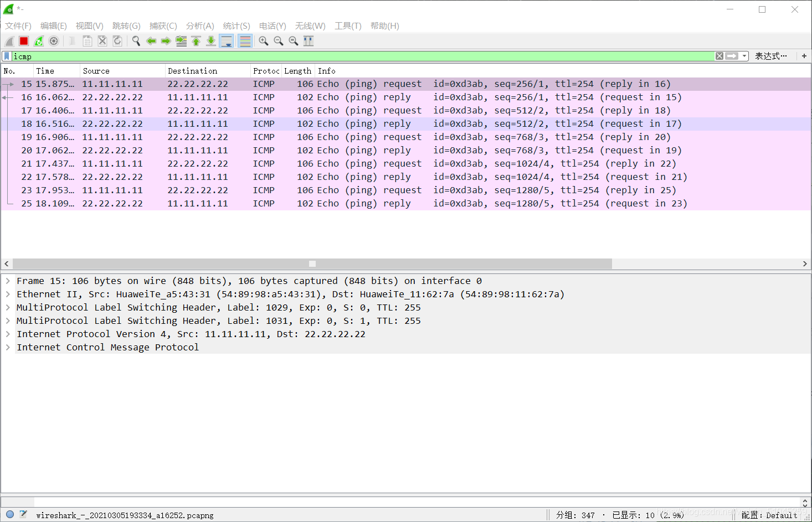Add a filter button with plus
Image resolution: width=812 pixels, height=522 pixels.
(804, 56)
